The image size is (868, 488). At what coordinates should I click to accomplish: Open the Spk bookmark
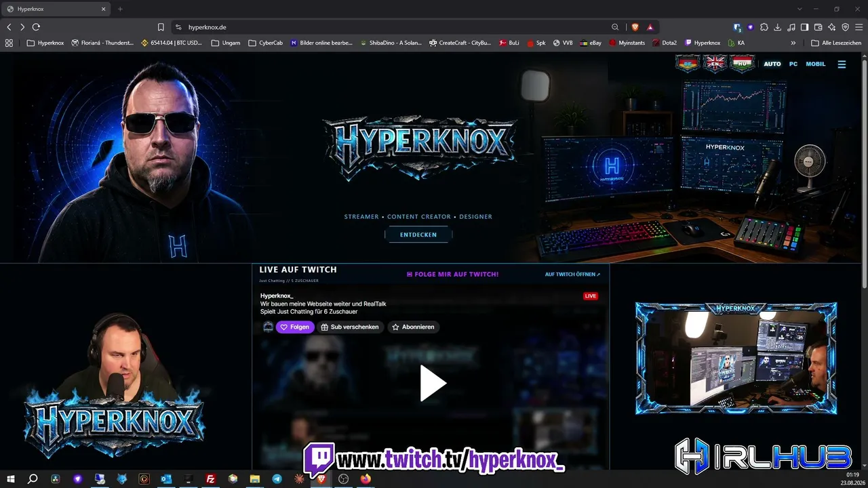[x=536, y=43]
